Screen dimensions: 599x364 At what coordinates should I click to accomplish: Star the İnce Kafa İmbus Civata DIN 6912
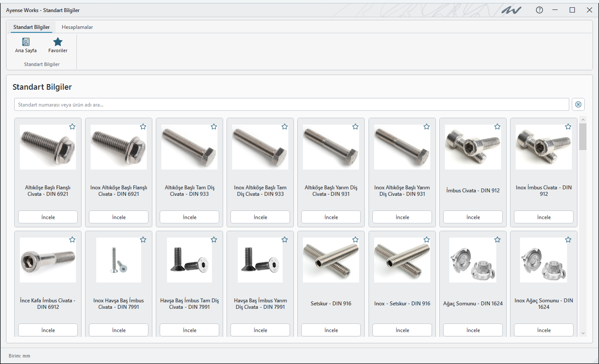(x=73, y=239)
